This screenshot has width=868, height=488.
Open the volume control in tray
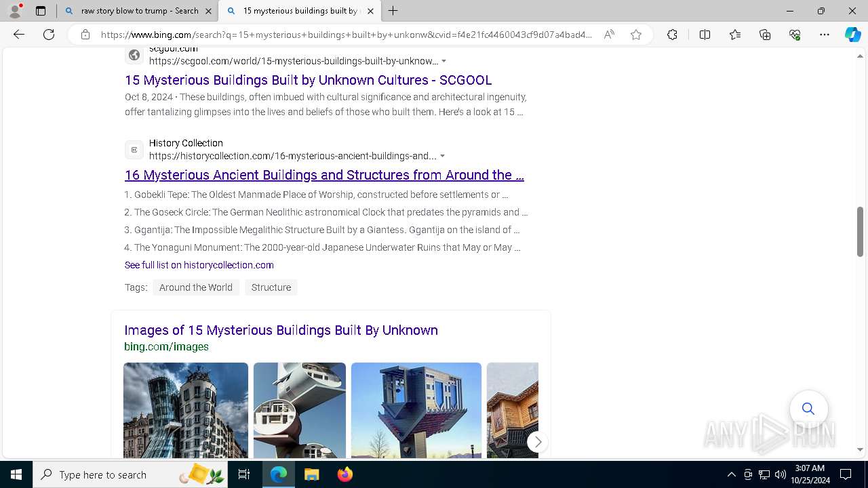click(x=781, y=474)
